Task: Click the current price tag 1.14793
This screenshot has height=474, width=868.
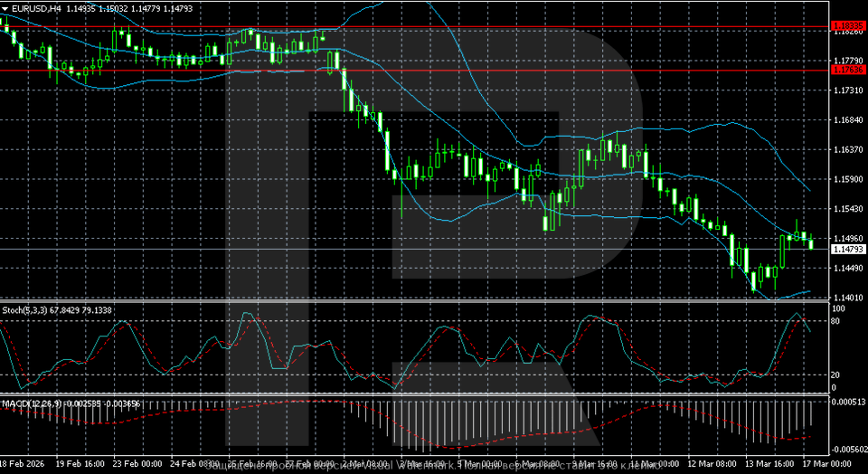Action: 848,249
